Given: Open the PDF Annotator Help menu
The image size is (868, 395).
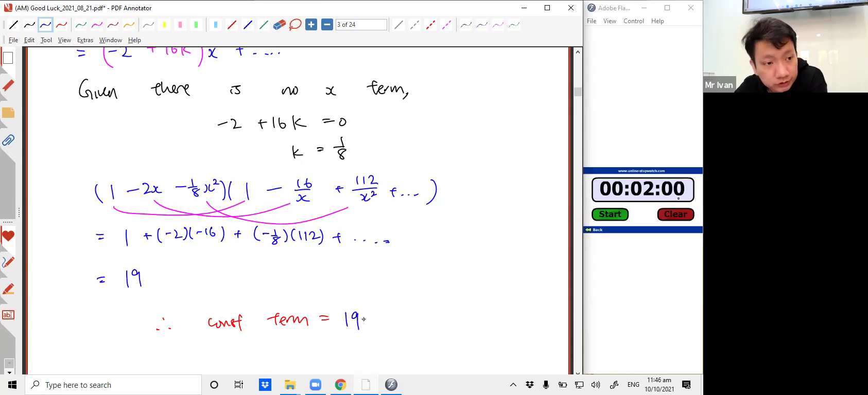Looking at the screenshot, I should pyautogui.click(x=134, y=40).
